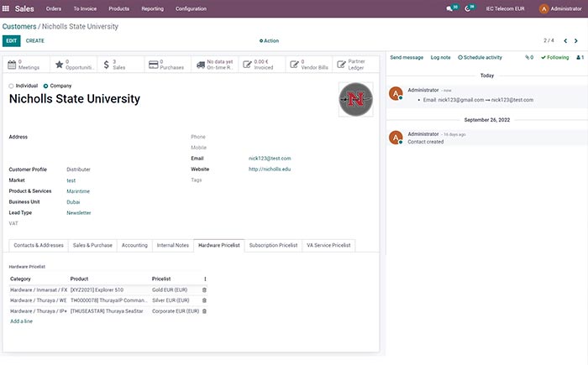The image size is (588, 365).
Task: Open the chat messages icon in navbar
Action: pyautogui.click(x=451, y=8)
